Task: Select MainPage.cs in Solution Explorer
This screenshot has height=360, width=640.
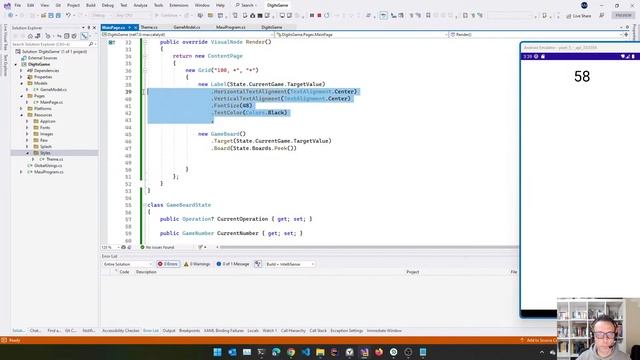Action: [51, 102]
